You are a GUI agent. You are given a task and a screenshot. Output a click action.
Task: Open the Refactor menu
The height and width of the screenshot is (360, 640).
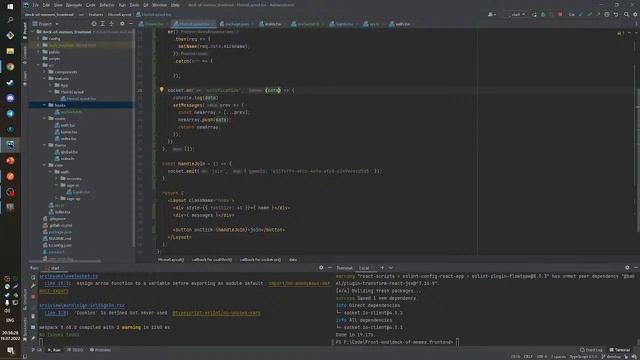[x=107, y=5]
